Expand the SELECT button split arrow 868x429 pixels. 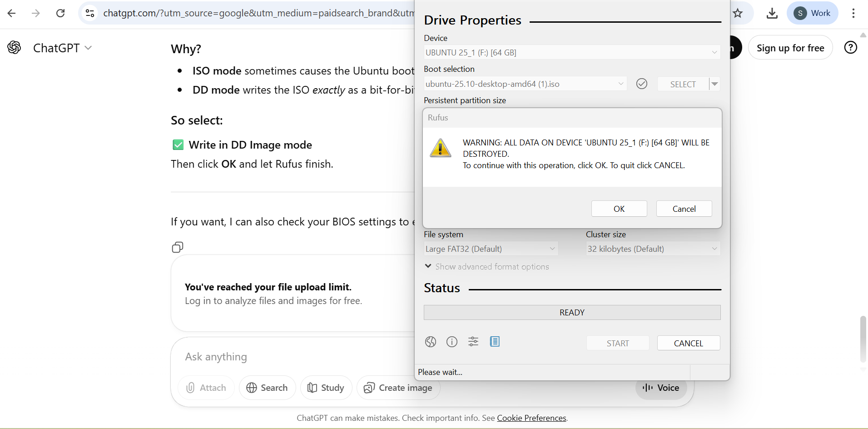[x=714, y=84]
